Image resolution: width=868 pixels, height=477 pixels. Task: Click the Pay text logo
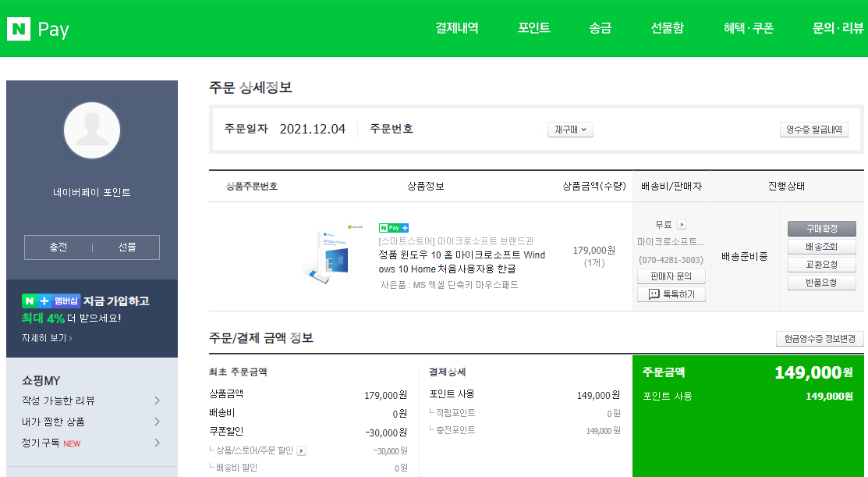pyautogui.click(x=53, y=30)
